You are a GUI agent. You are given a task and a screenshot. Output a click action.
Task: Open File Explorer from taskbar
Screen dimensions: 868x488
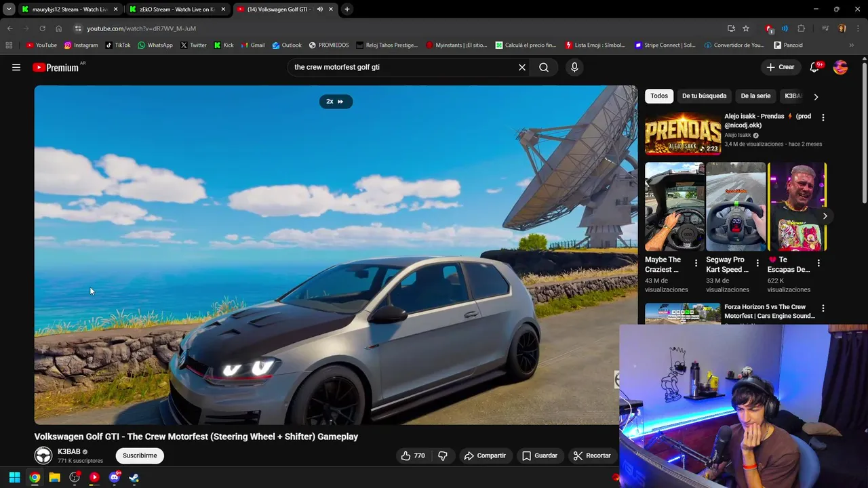pos(54,478)
